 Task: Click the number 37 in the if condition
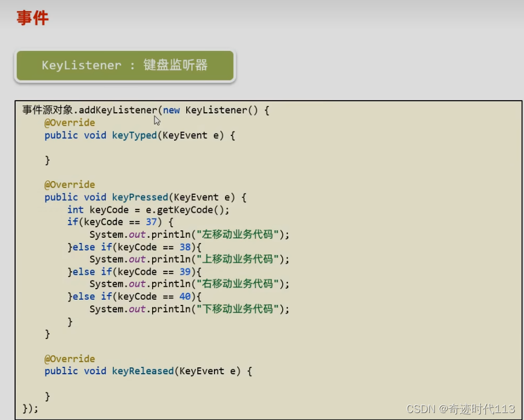(152, 222)
